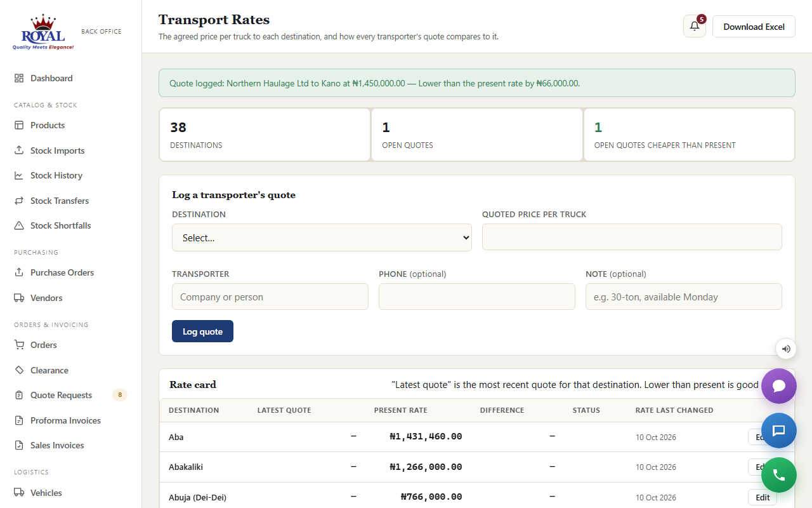Click the Stock Imports upload icon
The image size is (812, 508).
(19, 150)
